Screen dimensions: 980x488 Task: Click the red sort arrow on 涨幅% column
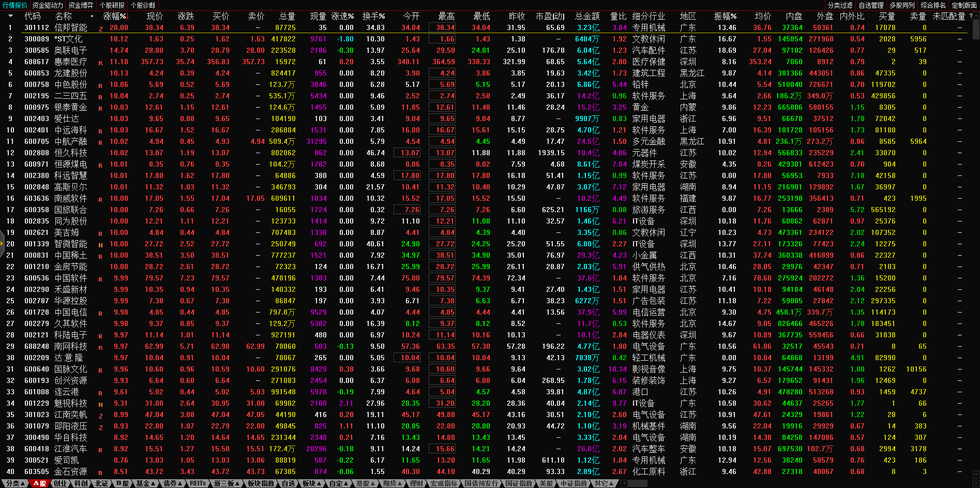click(127, 17)
